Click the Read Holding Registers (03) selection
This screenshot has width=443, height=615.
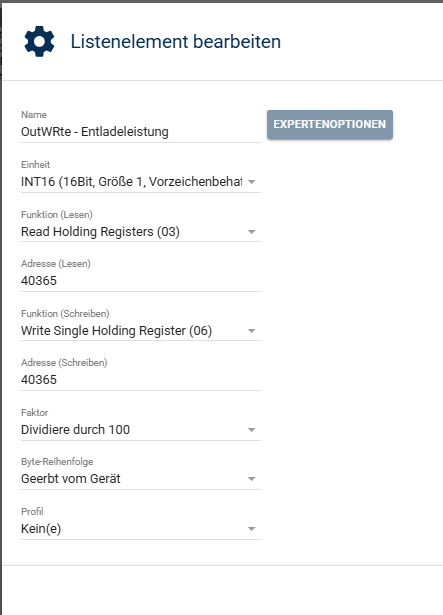(x=100, y=232)
